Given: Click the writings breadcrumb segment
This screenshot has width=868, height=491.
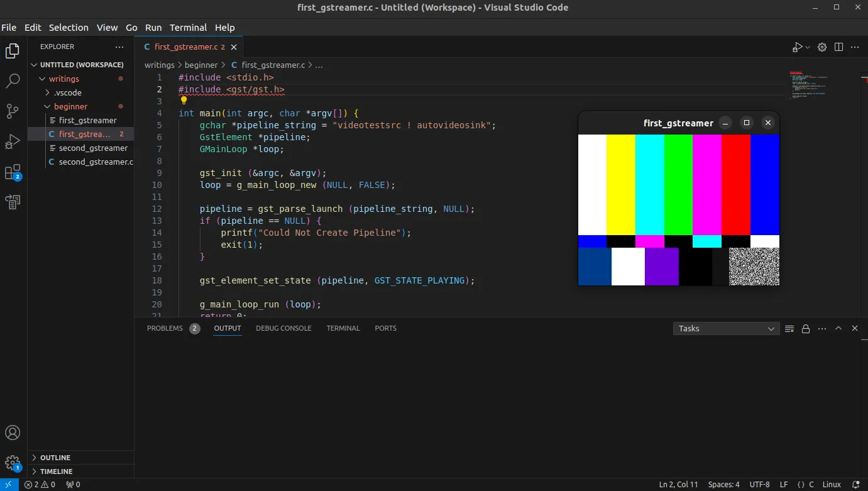Looking at the screenshot, I should pyautogui.click(x=159, y=65).
